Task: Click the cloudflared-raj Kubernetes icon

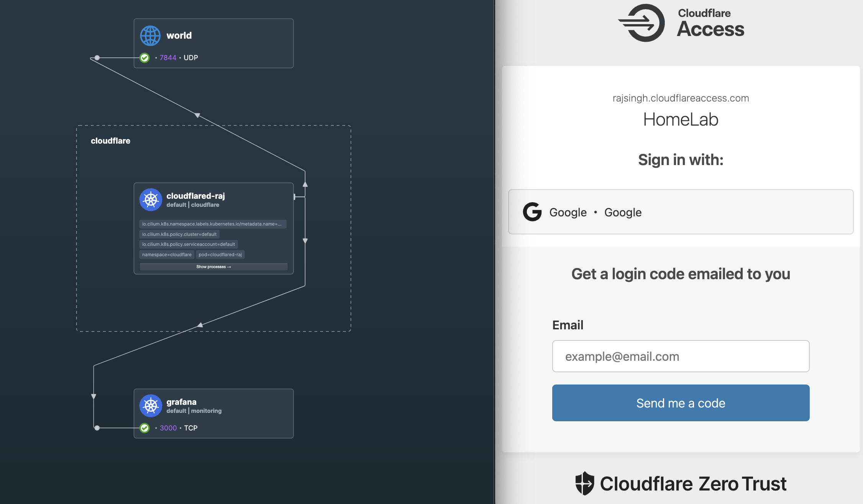Action: [151, 200]
